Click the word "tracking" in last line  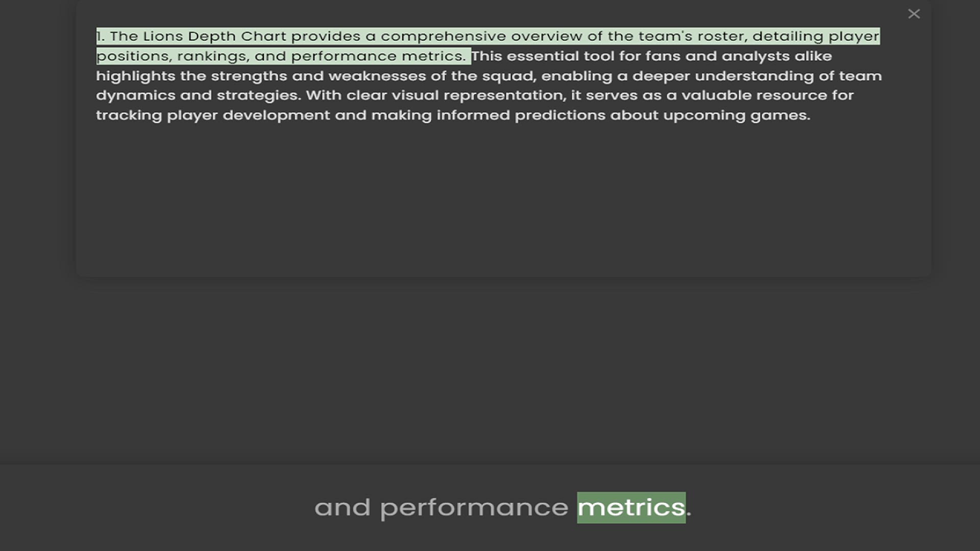129,115
